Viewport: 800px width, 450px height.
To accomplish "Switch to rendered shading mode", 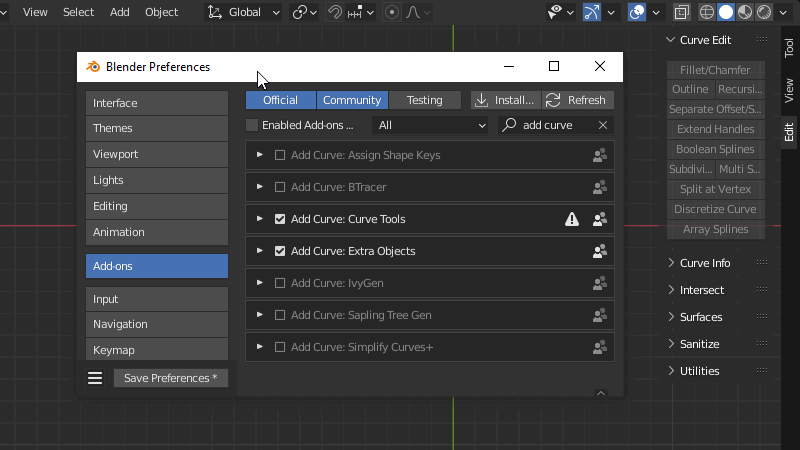I will point(764,12).
